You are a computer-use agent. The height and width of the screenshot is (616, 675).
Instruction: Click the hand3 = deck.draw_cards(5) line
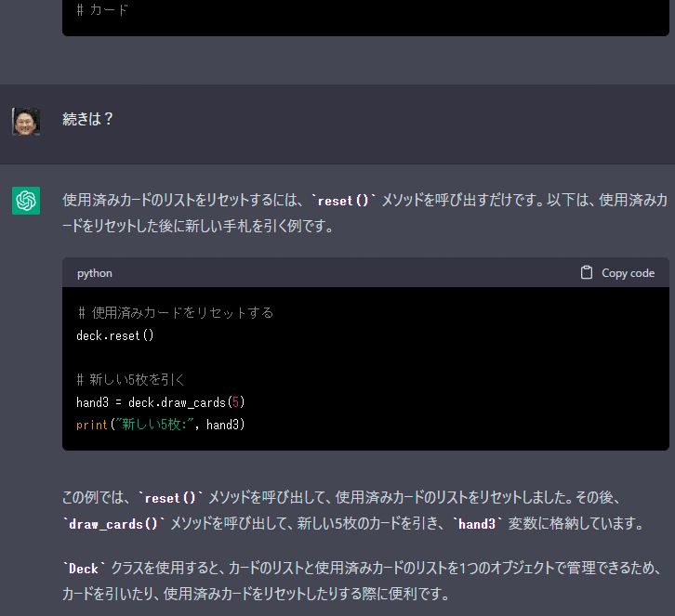click(161, 402)
